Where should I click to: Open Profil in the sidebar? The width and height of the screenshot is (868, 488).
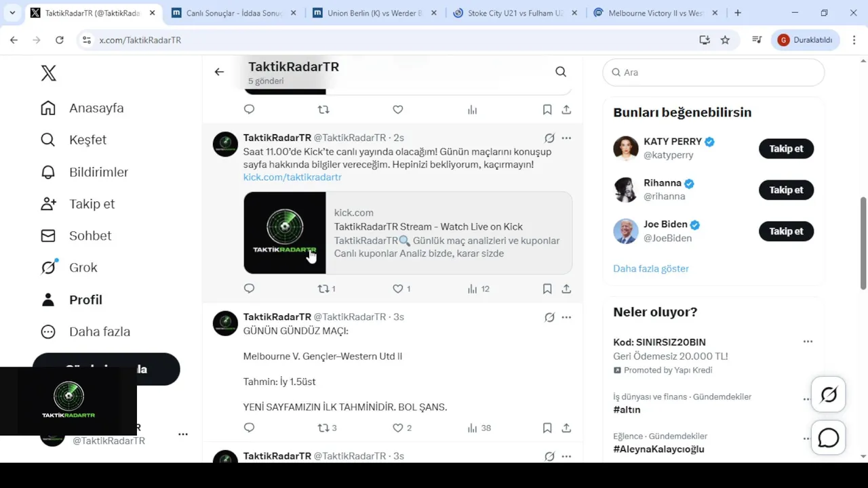click(x=71, y=300)
